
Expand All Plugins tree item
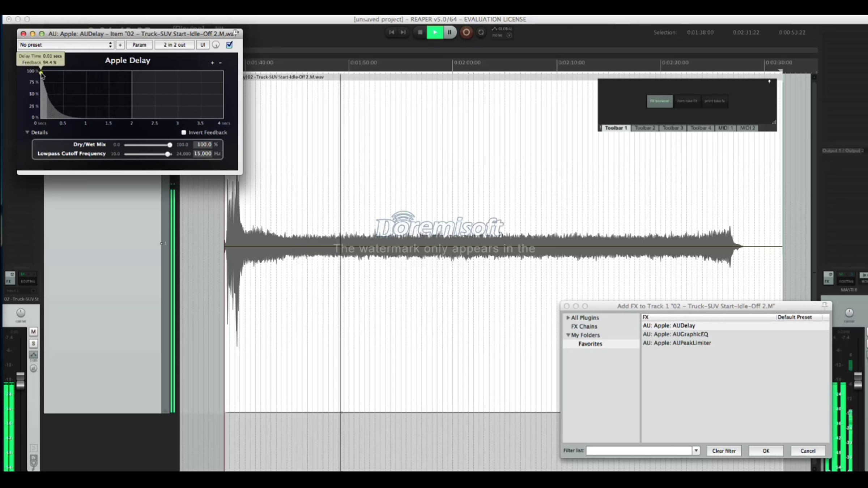pyautogui.click(x=568, y=318)
